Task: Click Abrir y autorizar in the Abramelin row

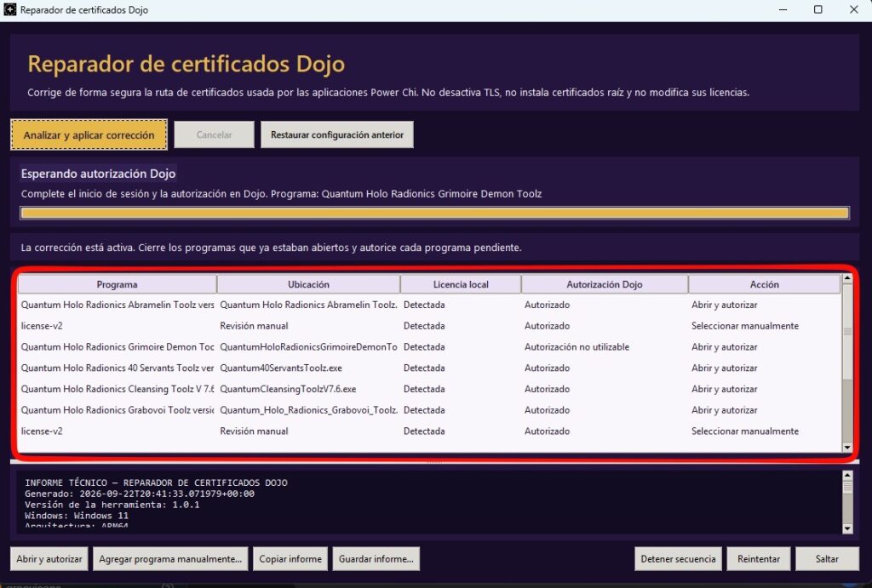Action: 724,305
